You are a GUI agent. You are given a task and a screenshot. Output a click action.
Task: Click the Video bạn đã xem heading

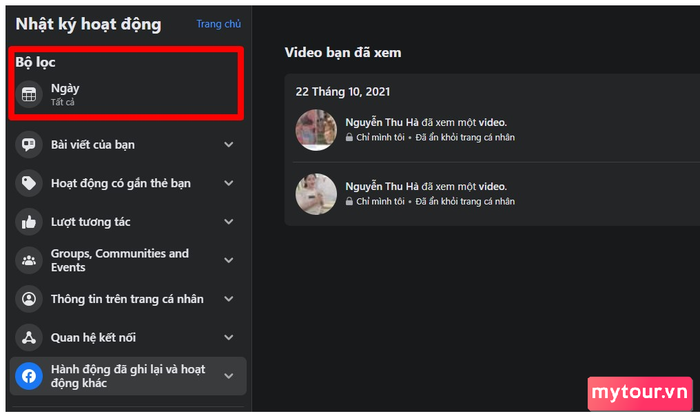(343, 53)
